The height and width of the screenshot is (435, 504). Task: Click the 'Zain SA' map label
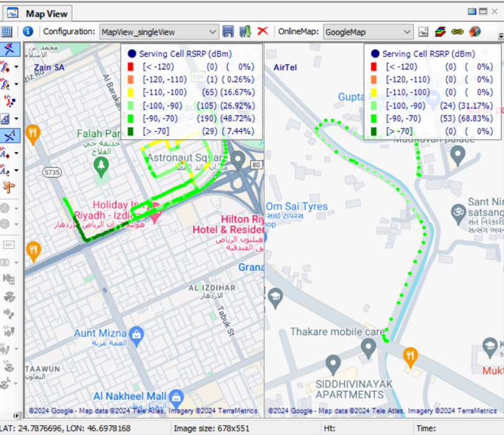click(x=49, y=68)
